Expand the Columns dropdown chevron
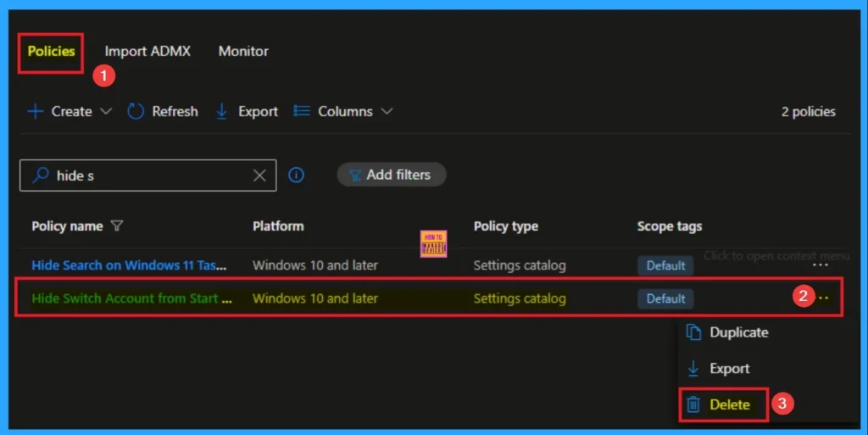The image size is (868, 435). coord(387,111)
